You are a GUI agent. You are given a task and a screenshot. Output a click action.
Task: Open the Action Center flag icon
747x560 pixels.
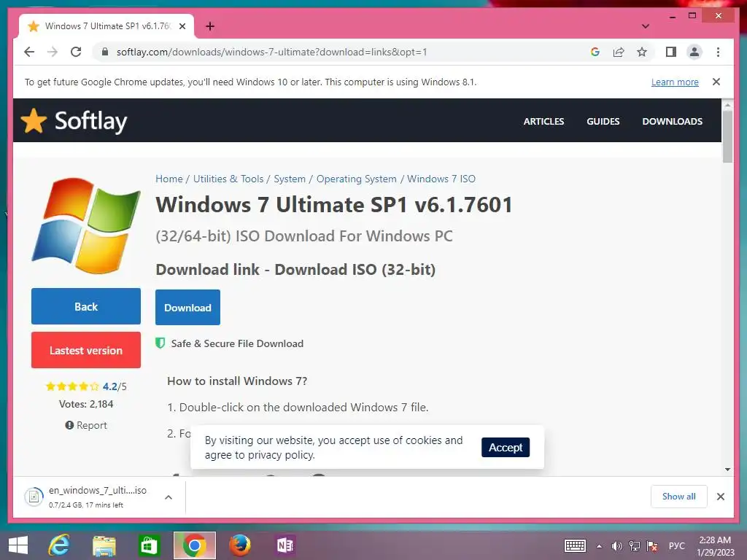point(653,546)
